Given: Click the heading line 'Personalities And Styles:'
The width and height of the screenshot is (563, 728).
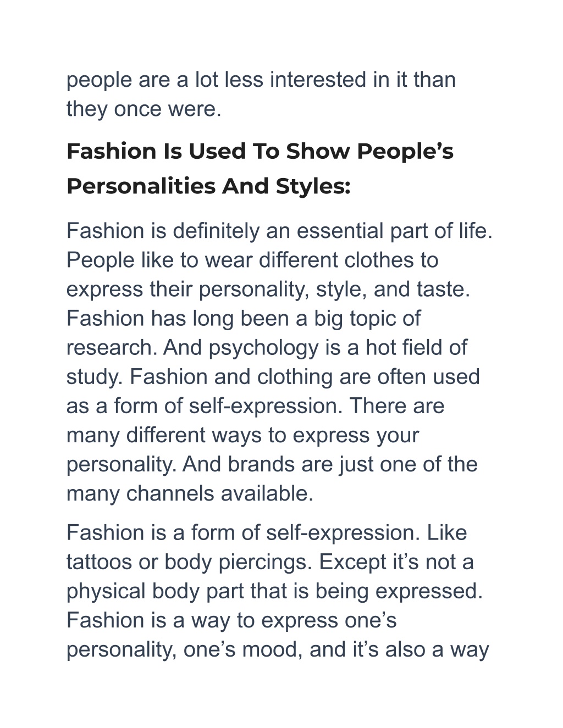Looking at the screenshot, I should click(208, 186).
